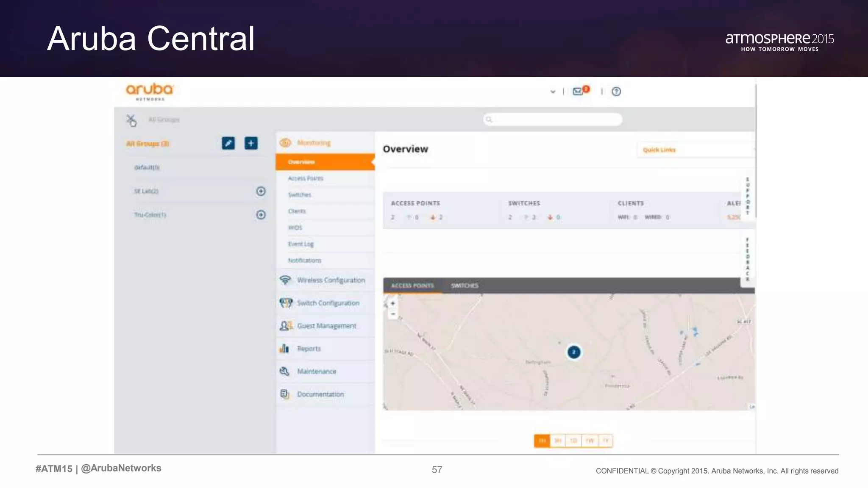Open Maintenance section

(317, 372)
